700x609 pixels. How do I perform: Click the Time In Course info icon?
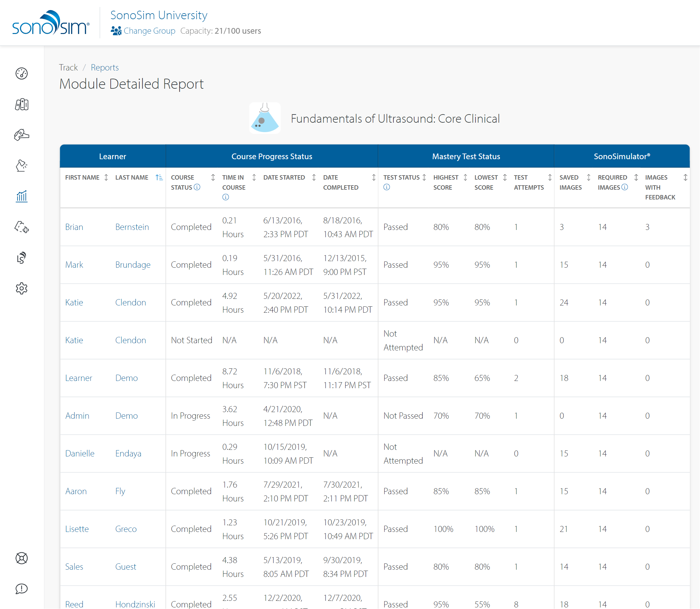point(225,197)
